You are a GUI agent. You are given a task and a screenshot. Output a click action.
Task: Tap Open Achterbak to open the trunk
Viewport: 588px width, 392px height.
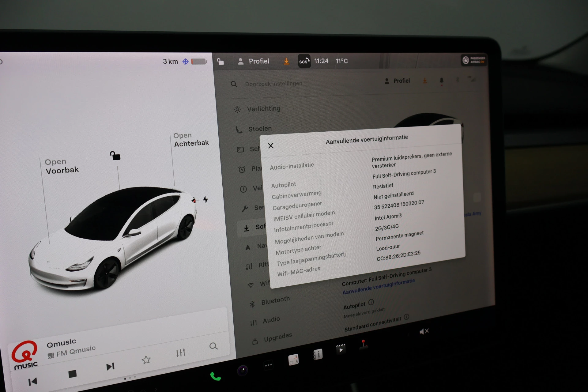[x=191, y=139]
